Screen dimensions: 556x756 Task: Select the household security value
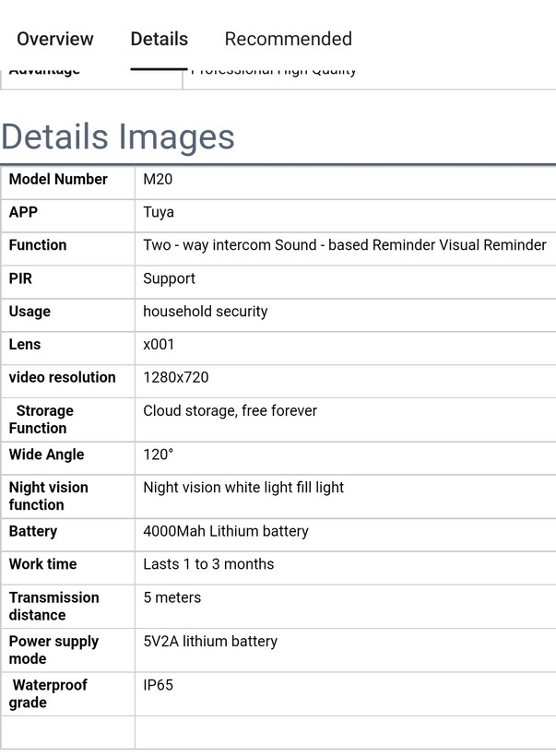pyautogui.click(x=206, y=312)
